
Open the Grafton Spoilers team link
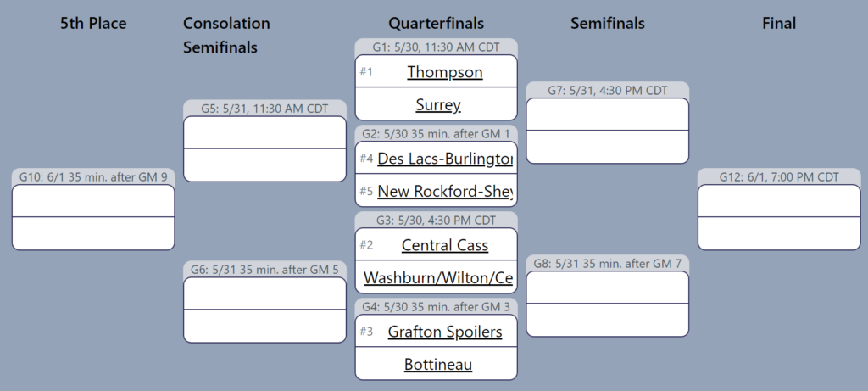click(x=444, y=331)
